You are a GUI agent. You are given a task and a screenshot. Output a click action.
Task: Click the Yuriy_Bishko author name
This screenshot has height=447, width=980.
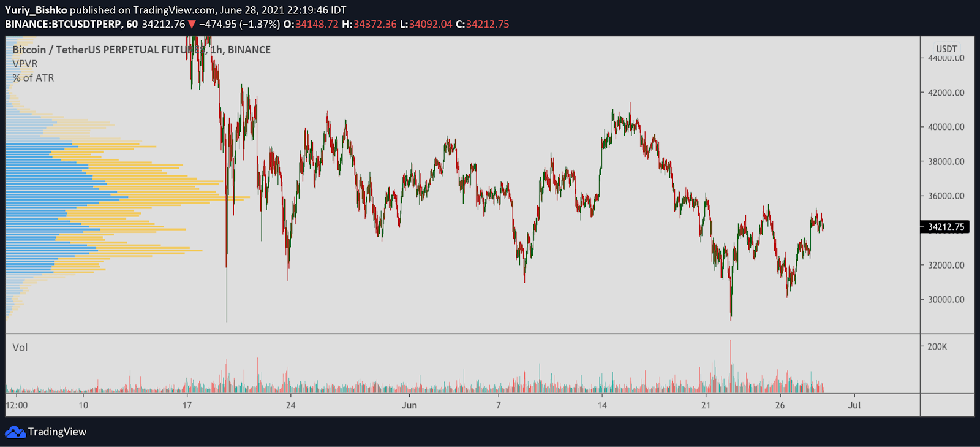pos(36,10)
